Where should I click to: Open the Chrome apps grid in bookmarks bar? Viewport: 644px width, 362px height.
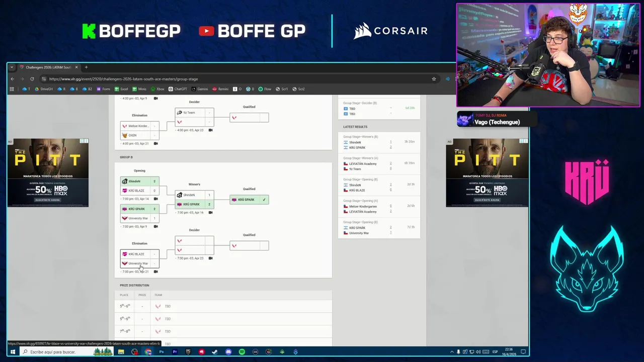(12, 89)
